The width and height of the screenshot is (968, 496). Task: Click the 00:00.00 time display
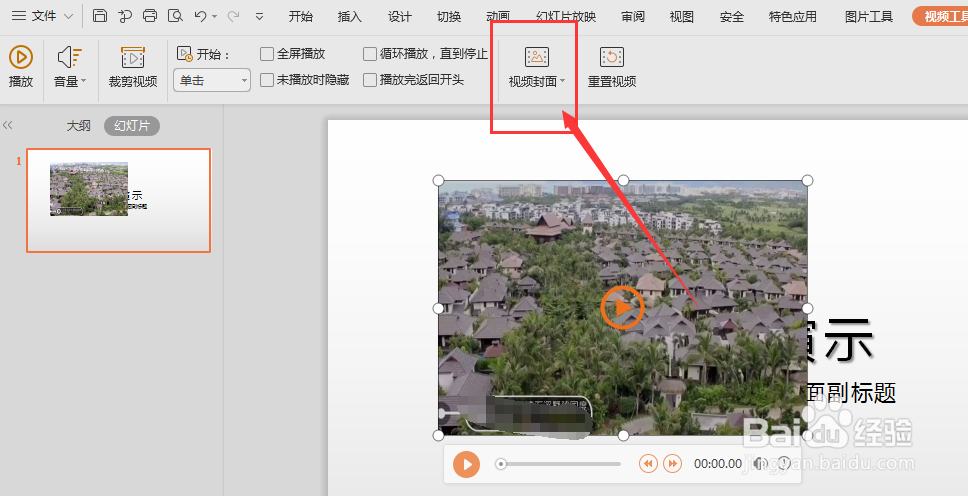(x=717, y=464)
